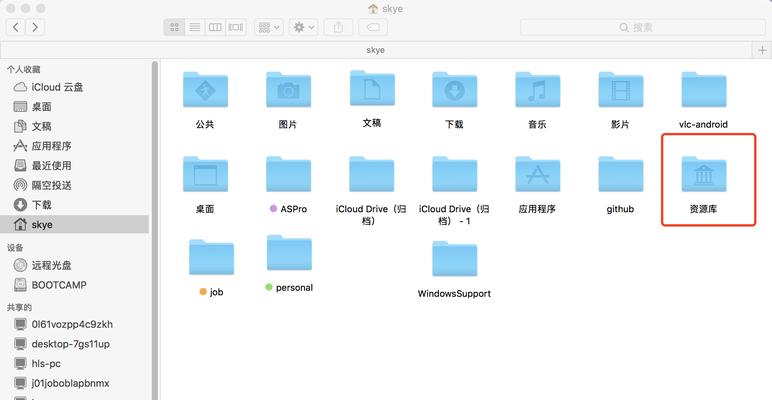Select the skye tab in tab bar
This screenshot has width=772, height=400.
pyautogui.click(x=376, y=50)
